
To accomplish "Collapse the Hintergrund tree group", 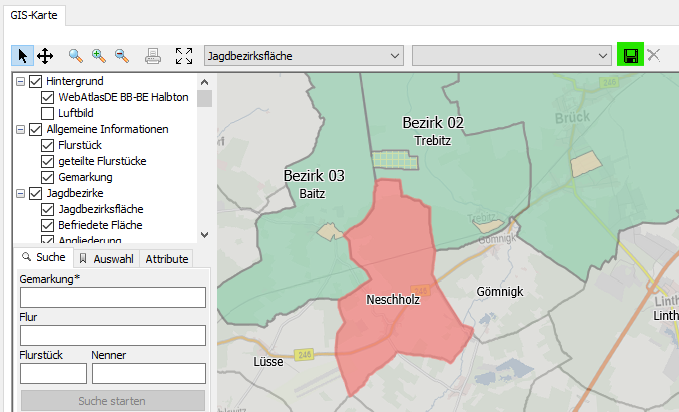I will pyautogui.click(x=21, y=81).
